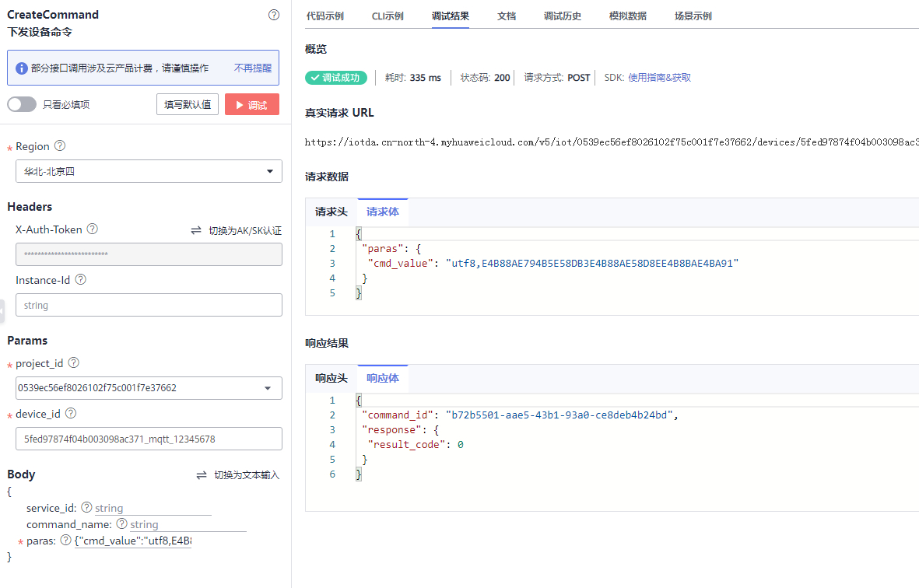The width and height of the screenshot is (919, 588).
Task: Click the paras cmd_value input field
Action: click(x=133, y=541)
